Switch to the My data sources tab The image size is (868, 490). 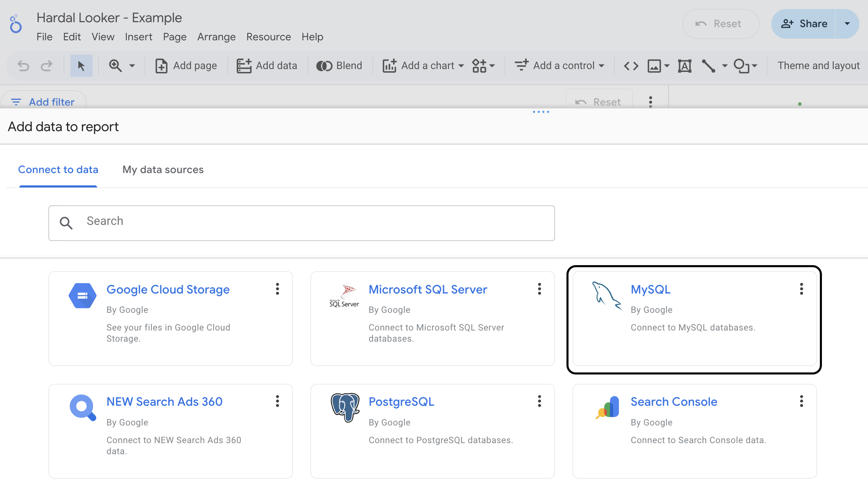pyautogui.click(x=163, y=169)
